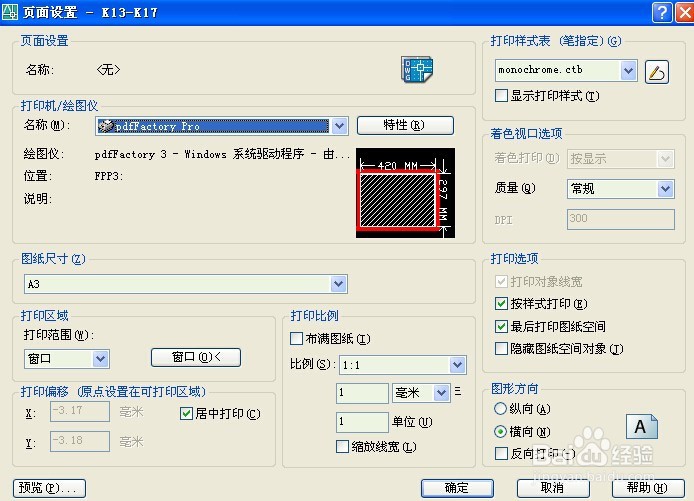The image size is (694, 501).
Task: Click 确定 to confirm
Action: (x=457, y=488)
